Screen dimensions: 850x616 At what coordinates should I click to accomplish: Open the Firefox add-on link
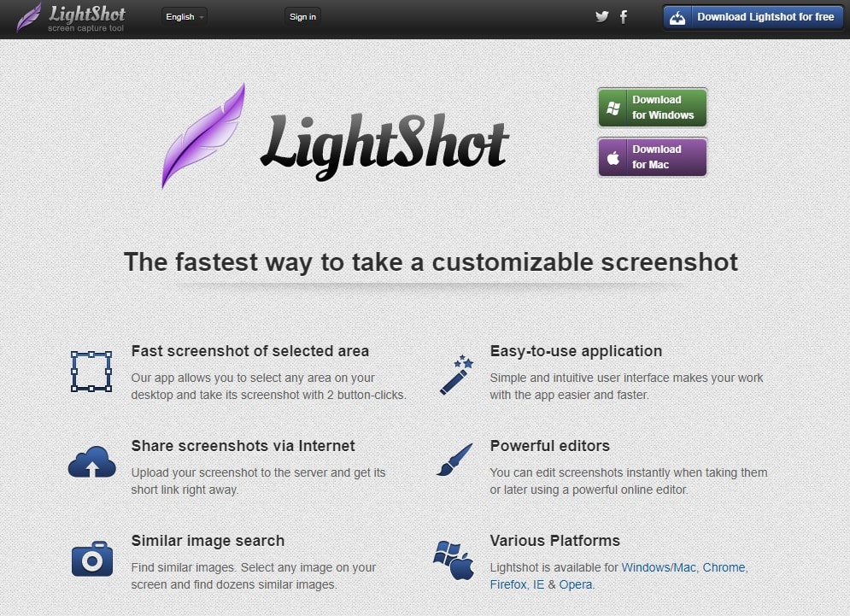508,584
